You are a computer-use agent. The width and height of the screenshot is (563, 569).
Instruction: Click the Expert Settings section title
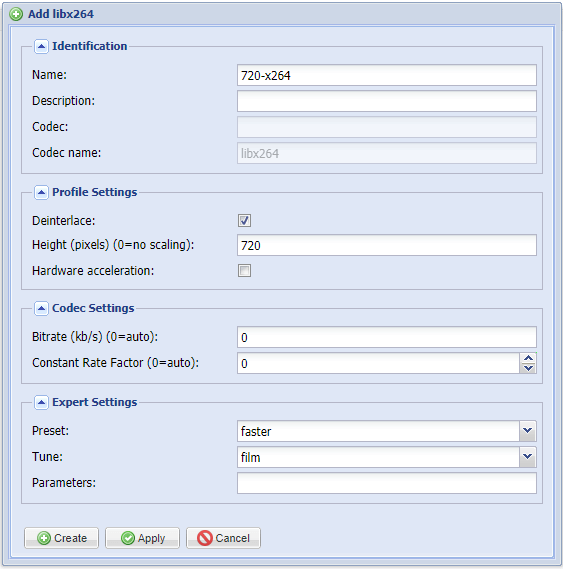95,402
